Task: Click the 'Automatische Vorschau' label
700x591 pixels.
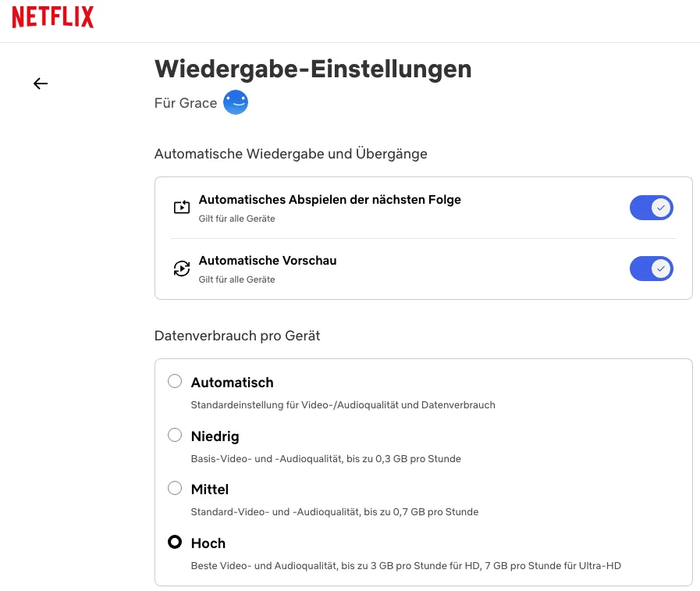Action: point(268,261)
